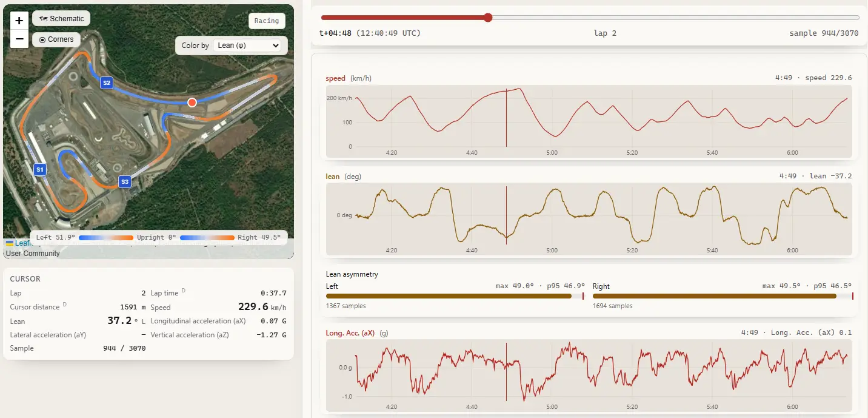Switch map to Schematic view
868x418 pixels.
(x=61, y=18)
